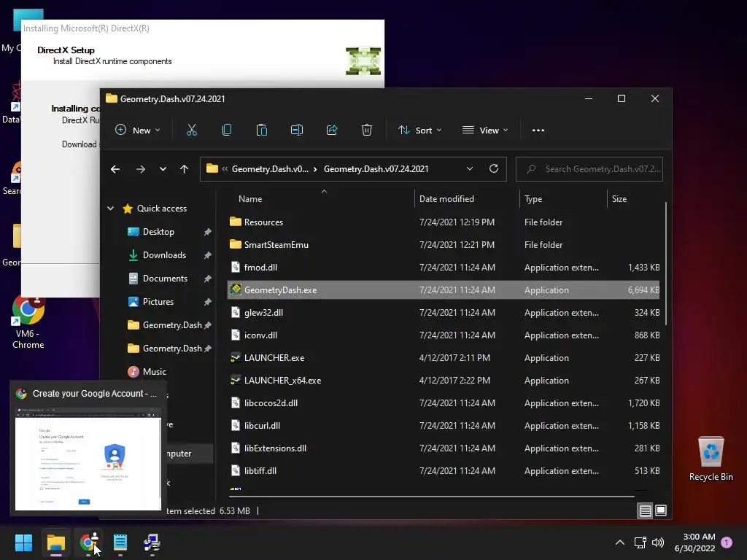Screen dimensions: 747x560
Task: Show hidden system tray icons chevron
Action: [x=620, y=542]
